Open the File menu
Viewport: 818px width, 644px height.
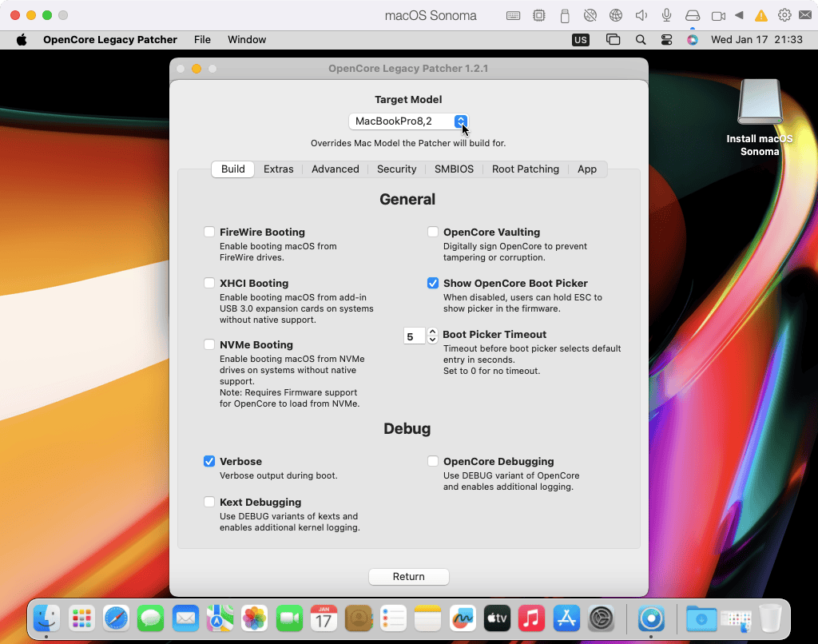coord(202,40)
